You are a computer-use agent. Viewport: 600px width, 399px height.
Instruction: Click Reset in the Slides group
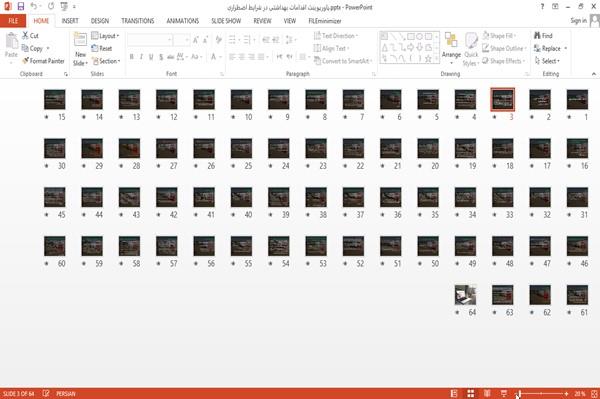[x=102, y=48]
